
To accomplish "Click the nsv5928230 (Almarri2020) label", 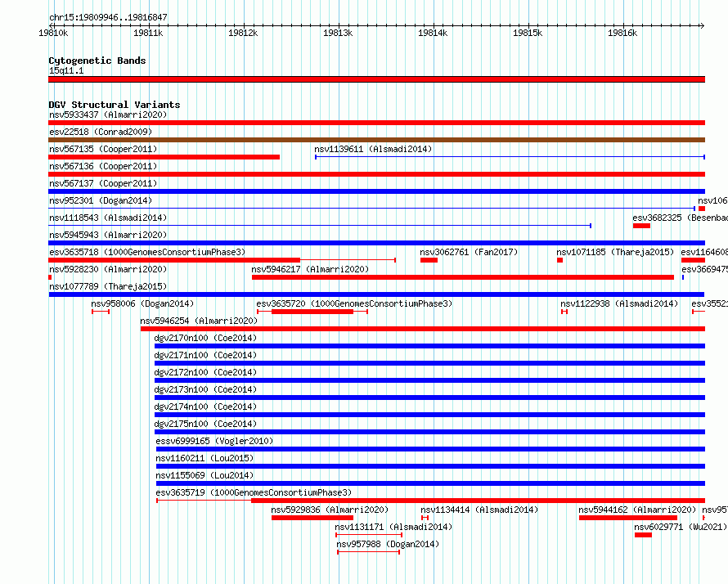I will click(108, 269).
